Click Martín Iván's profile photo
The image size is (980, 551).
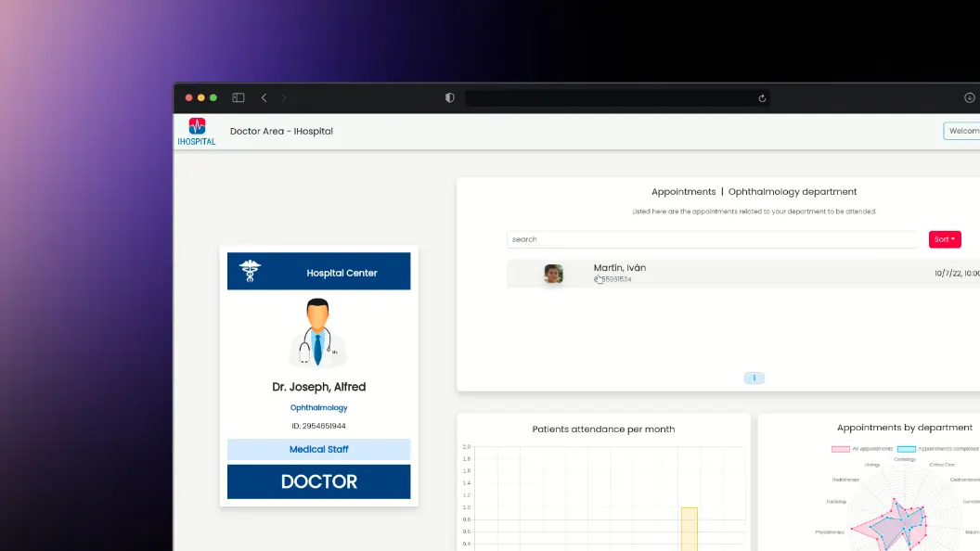point(554,273)
